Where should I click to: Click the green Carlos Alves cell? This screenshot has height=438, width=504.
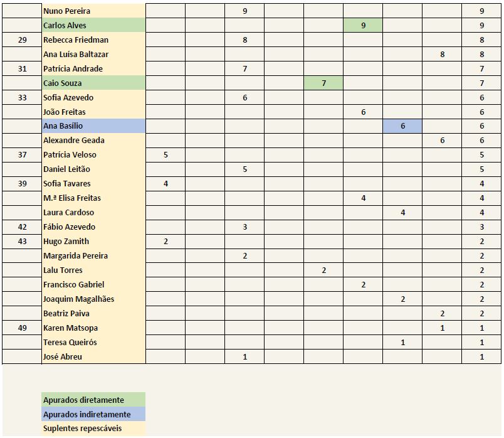93,25
